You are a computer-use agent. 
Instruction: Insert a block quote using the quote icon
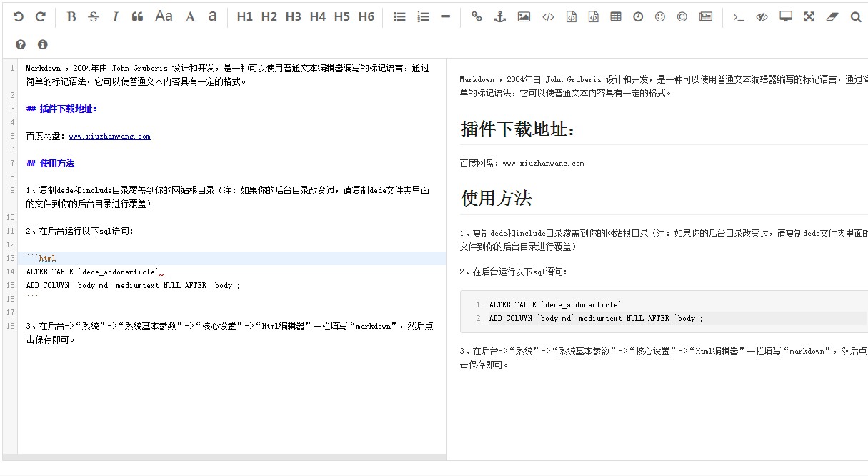click(x=138, y=16)
